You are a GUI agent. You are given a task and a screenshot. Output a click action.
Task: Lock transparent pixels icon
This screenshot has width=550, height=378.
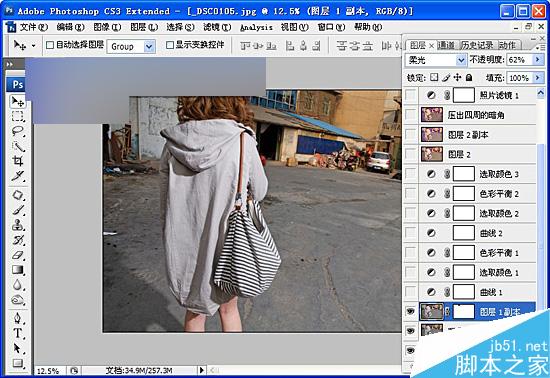click(x=434, y=77)
